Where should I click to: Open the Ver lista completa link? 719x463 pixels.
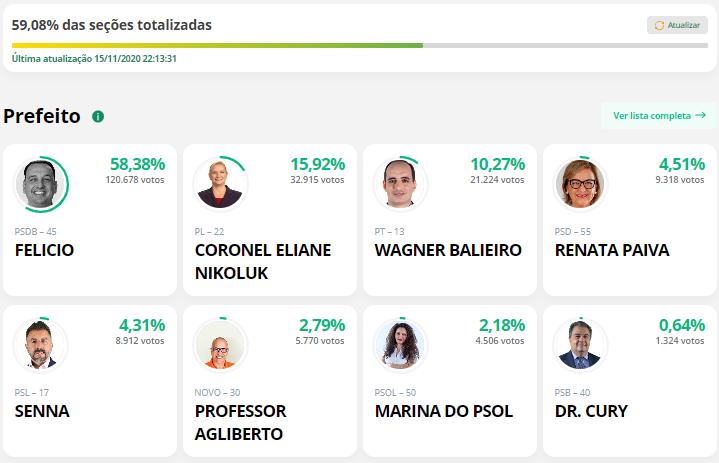[659, 116]
